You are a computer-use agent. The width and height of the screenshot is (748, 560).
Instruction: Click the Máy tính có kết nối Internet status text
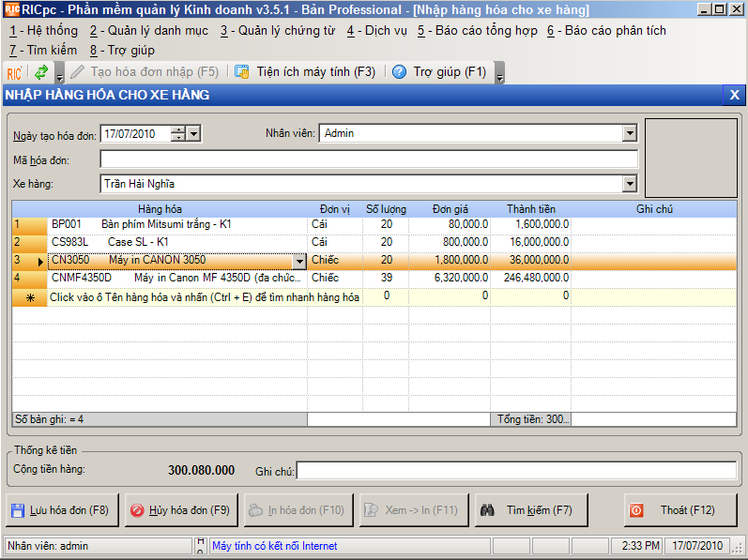point(275,546)
